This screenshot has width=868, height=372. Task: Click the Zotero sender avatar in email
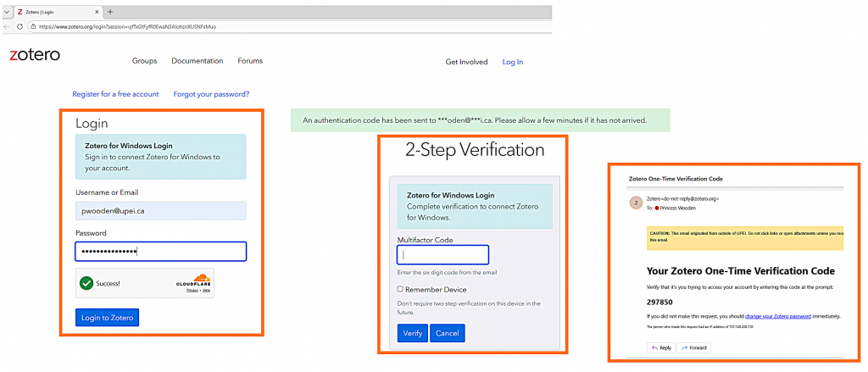click(635, 202)
